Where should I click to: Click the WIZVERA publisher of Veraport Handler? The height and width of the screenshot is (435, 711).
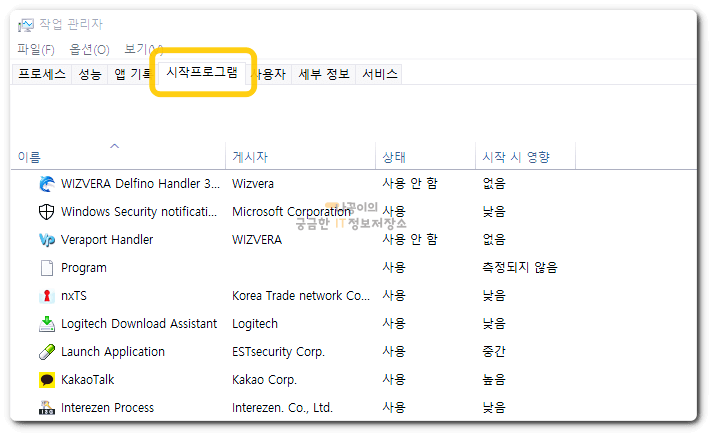pyautogui.click(x=257, y=239)
